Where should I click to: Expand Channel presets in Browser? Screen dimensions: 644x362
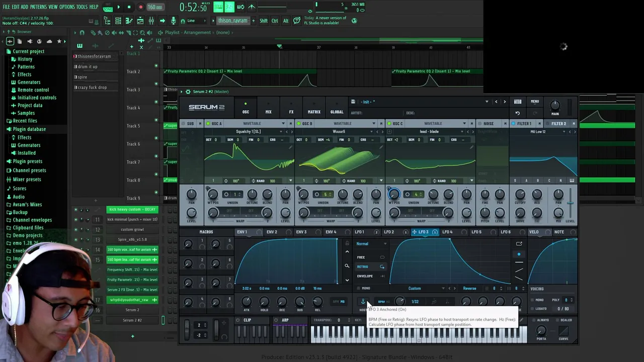click(x=29, y=170)
